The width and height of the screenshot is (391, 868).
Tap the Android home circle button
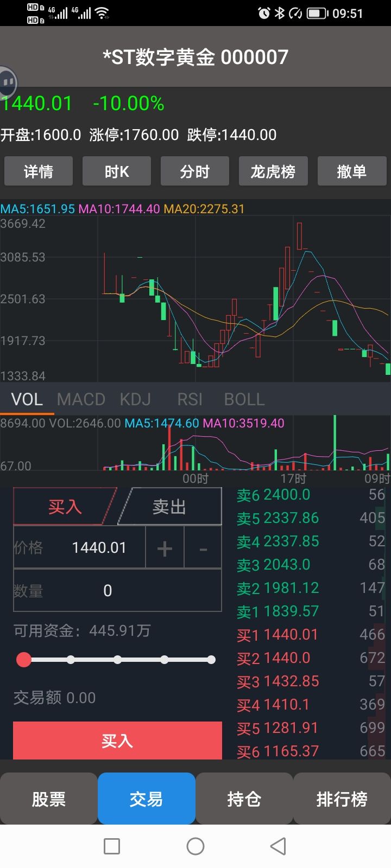pos(195,846)
